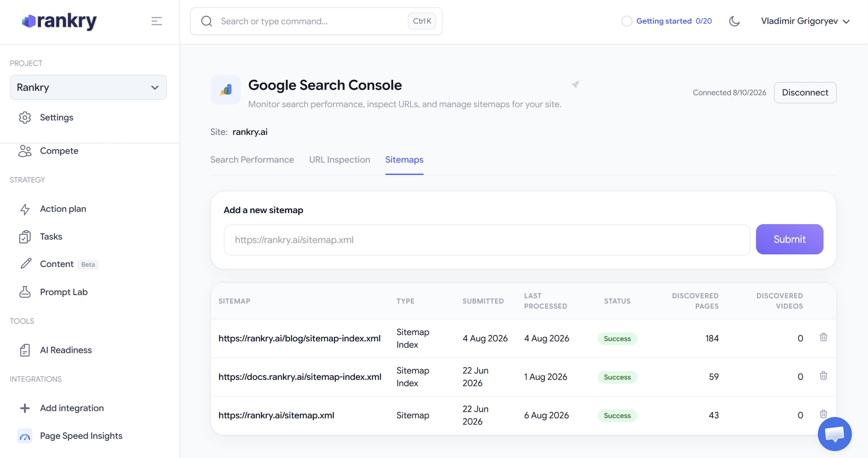Click the Ctrl K shortcut badge

click(422, 21)
